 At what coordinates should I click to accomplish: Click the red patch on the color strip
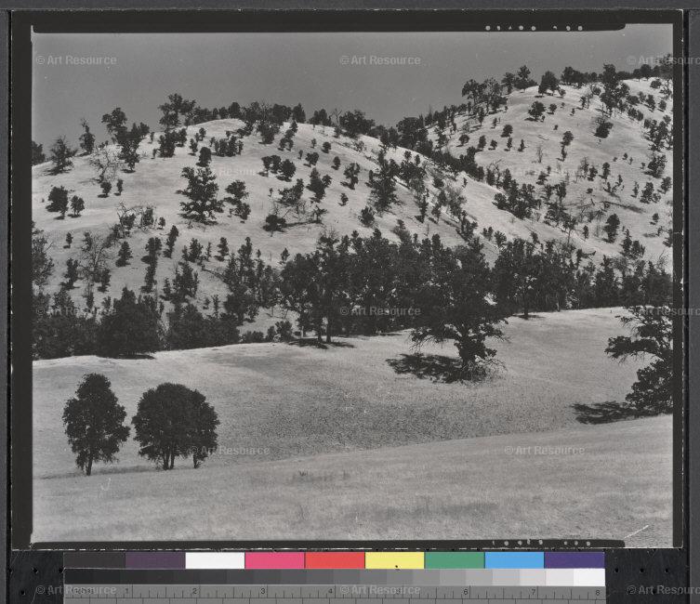(335, 560)
